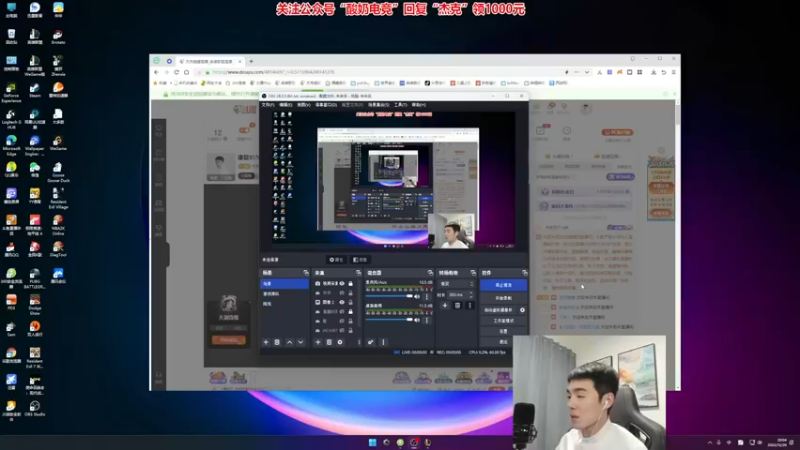Move scene up with Scenes up arrow
Viewport: 800px width, 450px height.
[x=289, y=342]
